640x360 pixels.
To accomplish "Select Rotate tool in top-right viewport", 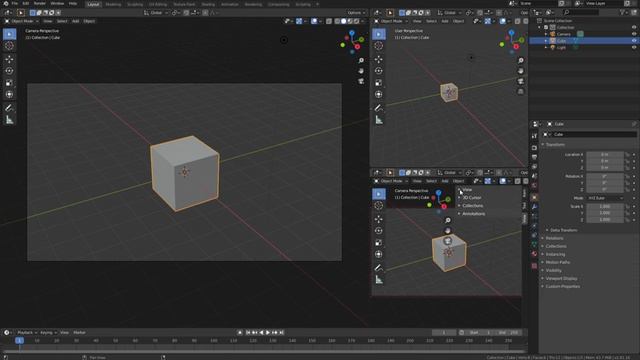I will tap(379, 71).
